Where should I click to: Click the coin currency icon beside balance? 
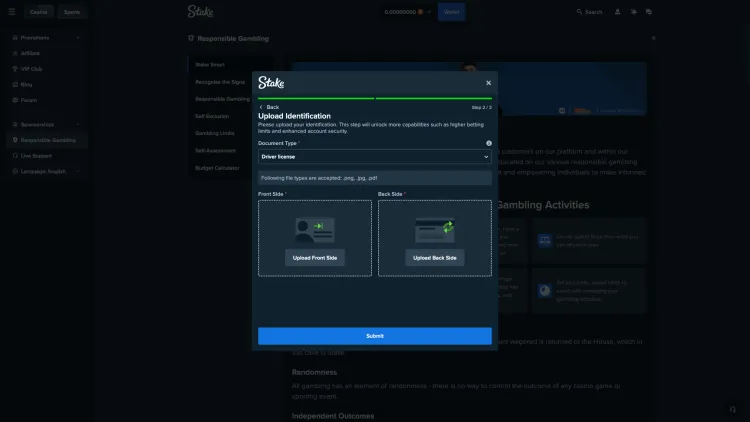tap(420, 12)
